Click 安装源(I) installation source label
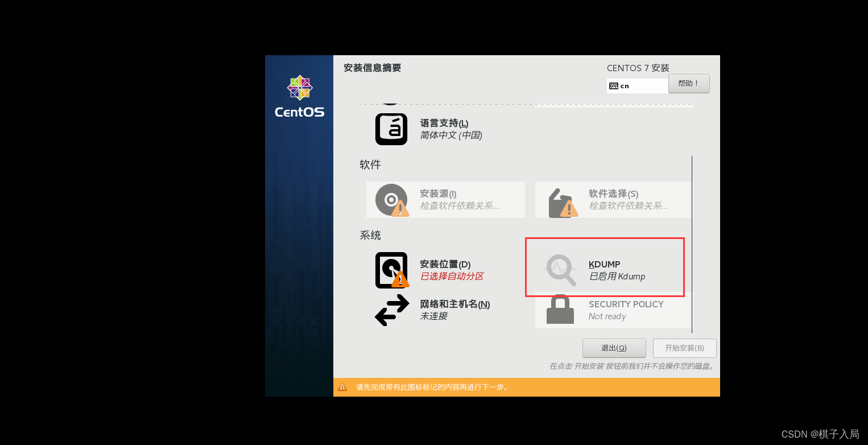868x445 pixels. point(438,193)
